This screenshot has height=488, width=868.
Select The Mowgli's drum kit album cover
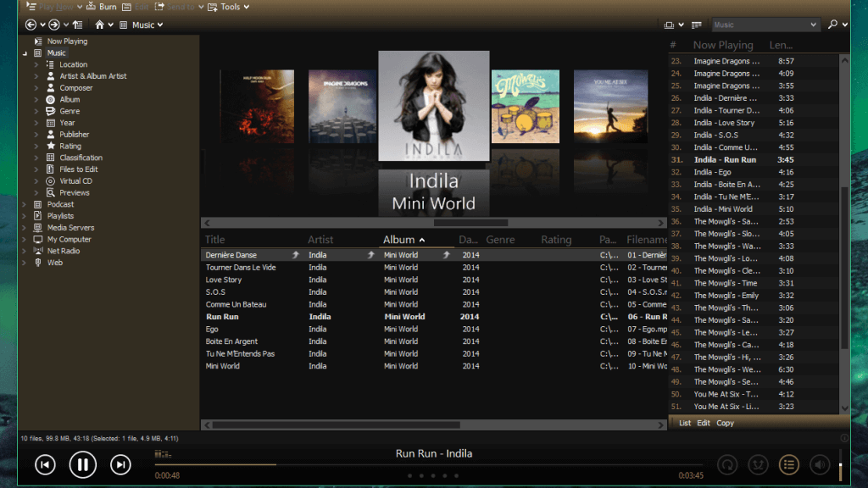[526, 106]
